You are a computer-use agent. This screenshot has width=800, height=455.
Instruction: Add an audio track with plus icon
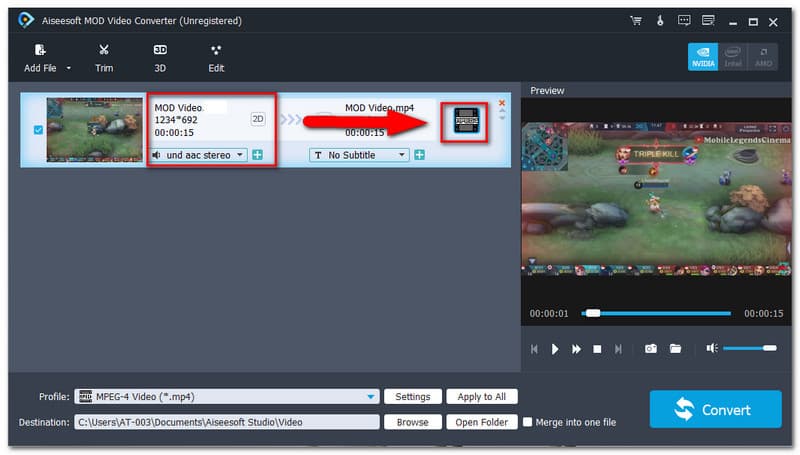(258, 155)
